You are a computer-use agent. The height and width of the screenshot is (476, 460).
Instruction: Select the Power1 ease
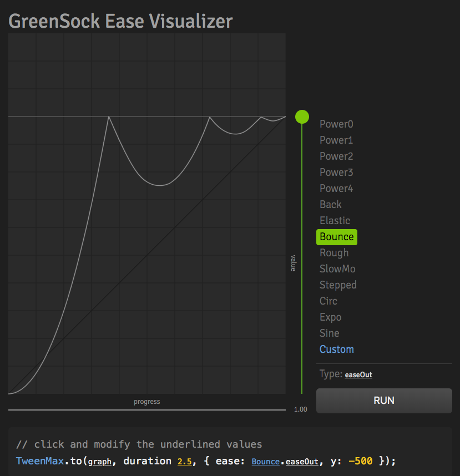pos(336,140)
